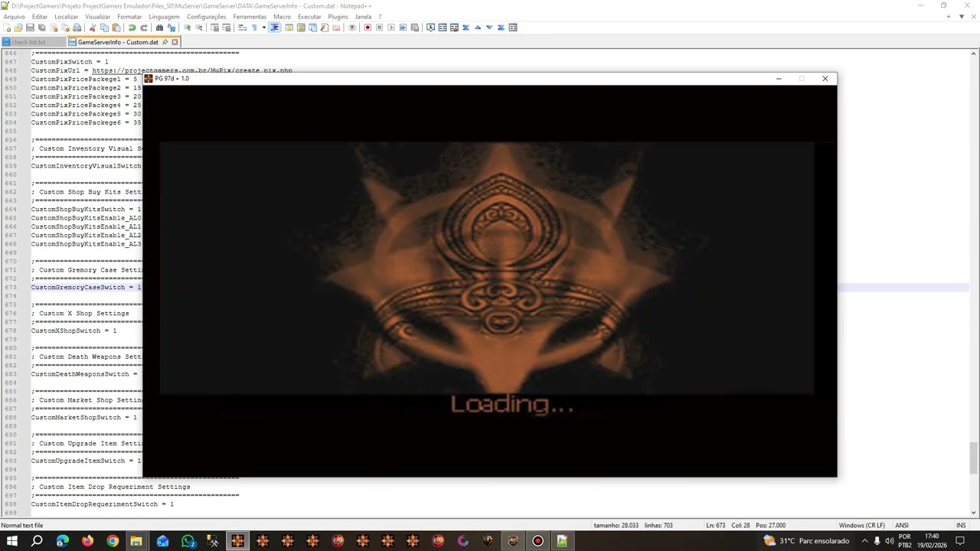Open Find with the binoculars icon
980x551 pixels.
click(x=159, y=28)
